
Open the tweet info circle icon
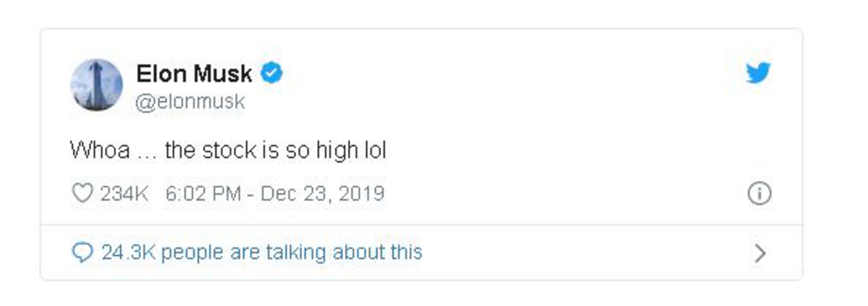[759, 193]
